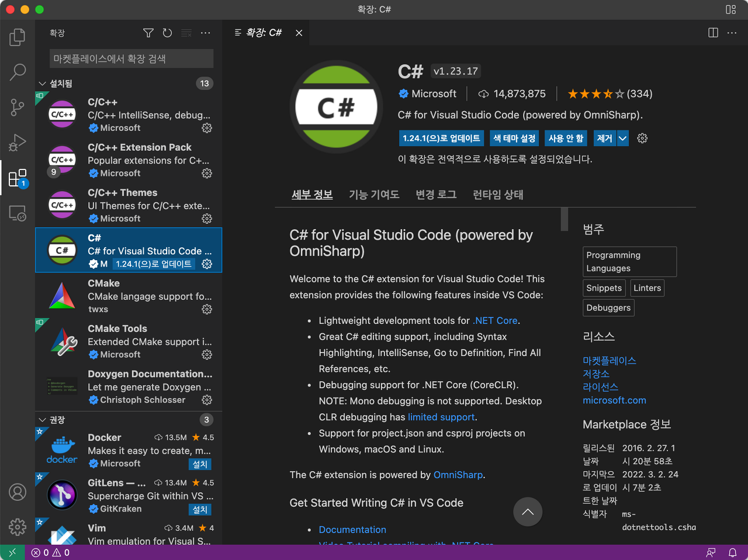Open Run and Debug view
This screenshot has height=560, width=748.
point(18,143)
